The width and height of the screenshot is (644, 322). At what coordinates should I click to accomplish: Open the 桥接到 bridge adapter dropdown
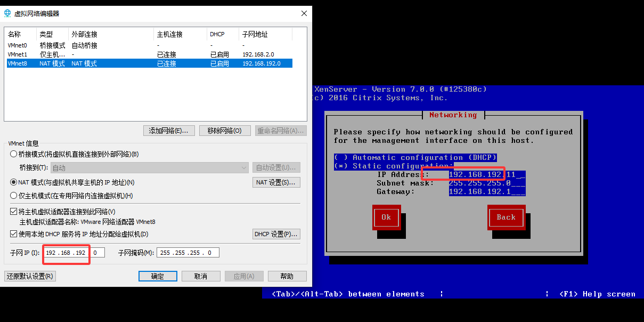pyautogui.click(x=244, y=167)
